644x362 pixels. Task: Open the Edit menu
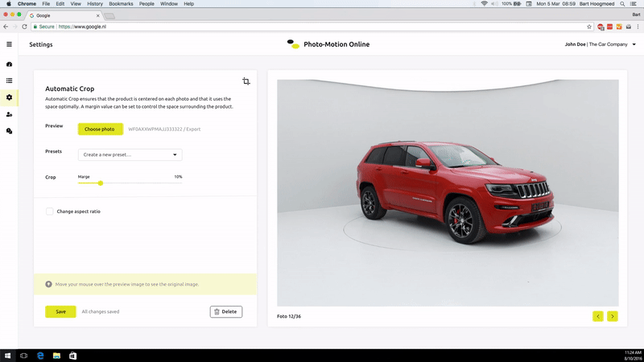point(60,4)
